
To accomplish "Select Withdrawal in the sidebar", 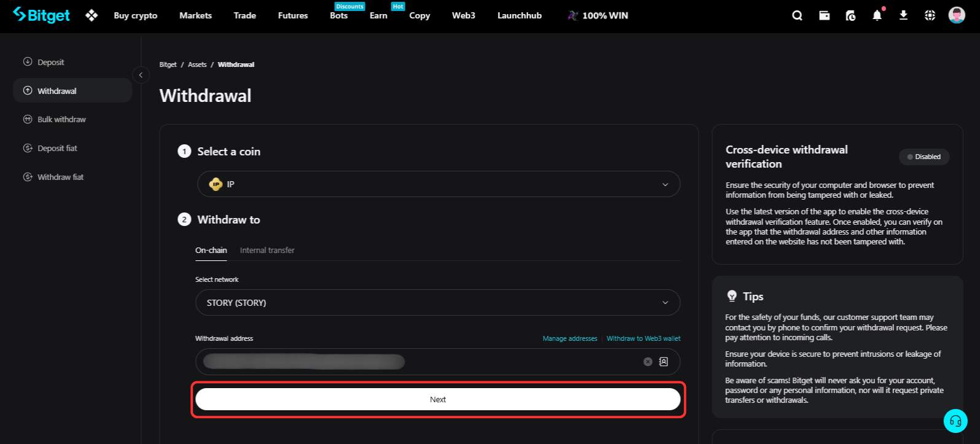I will coord(72,91).
